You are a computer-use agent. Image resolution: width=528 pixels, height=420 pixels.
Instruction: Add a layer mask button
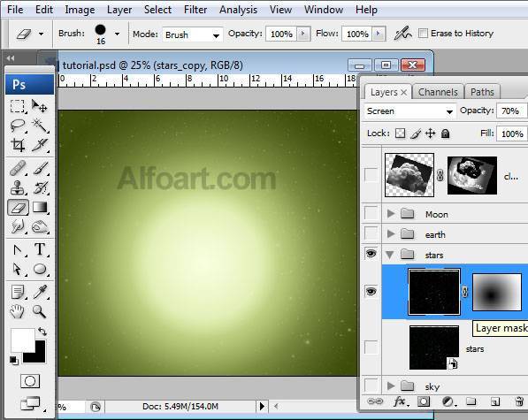[424, 401]
